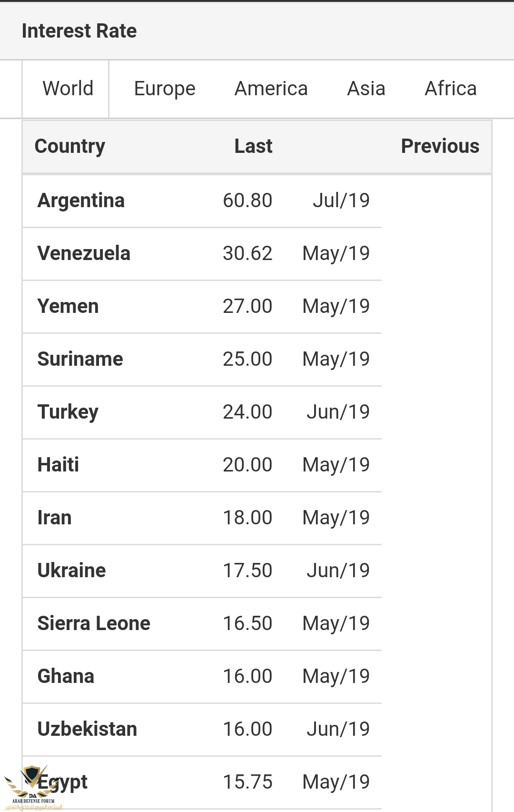Open the Haiti country link
The height and width of the screenshot is (812, 514).
point(58,465)
